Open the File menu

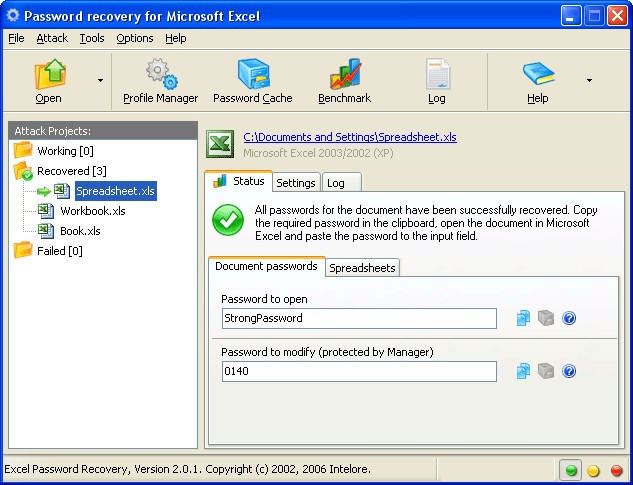click(x=16, y=38)
